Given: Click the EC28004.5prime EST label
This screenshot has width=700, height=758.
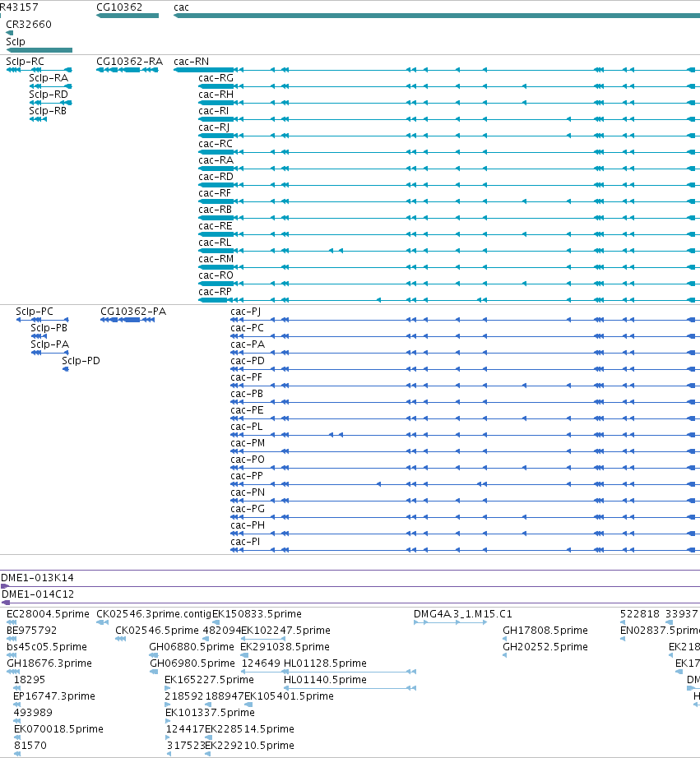Looking at the screenshot, I should pyautogui.click(x=48, y=614).
